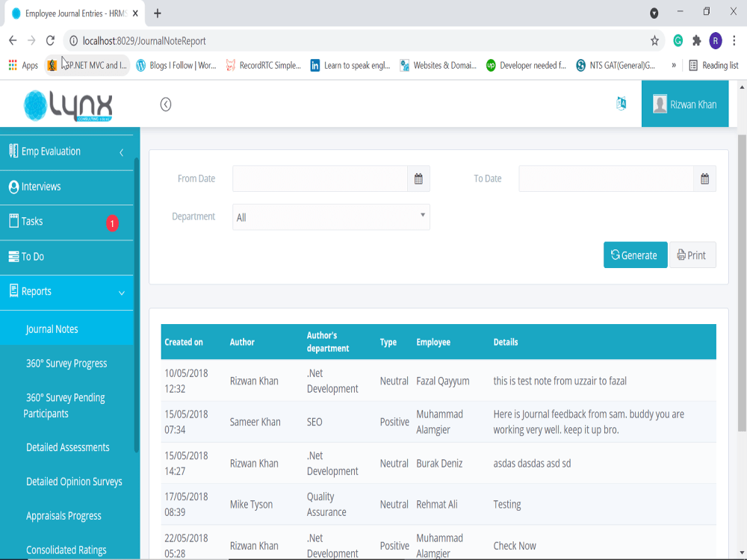Open the Apps bookmarks shortcut
Viewport: 747px width, 560px height.
[x=22, y=65]
